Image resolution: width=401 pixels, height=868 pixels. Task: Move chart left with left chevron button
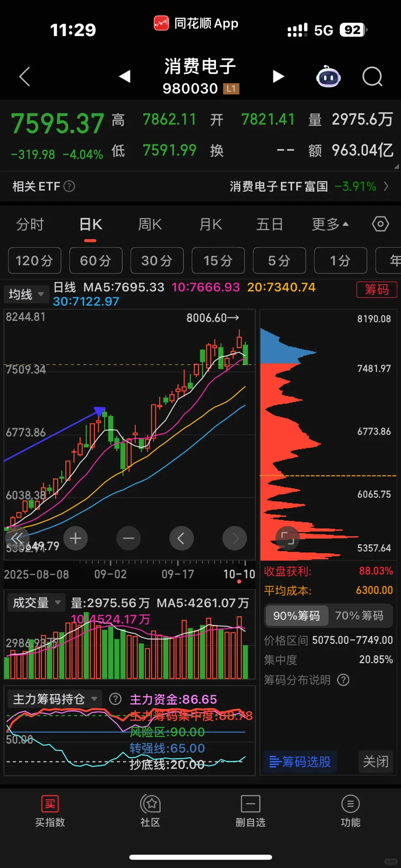181,538
